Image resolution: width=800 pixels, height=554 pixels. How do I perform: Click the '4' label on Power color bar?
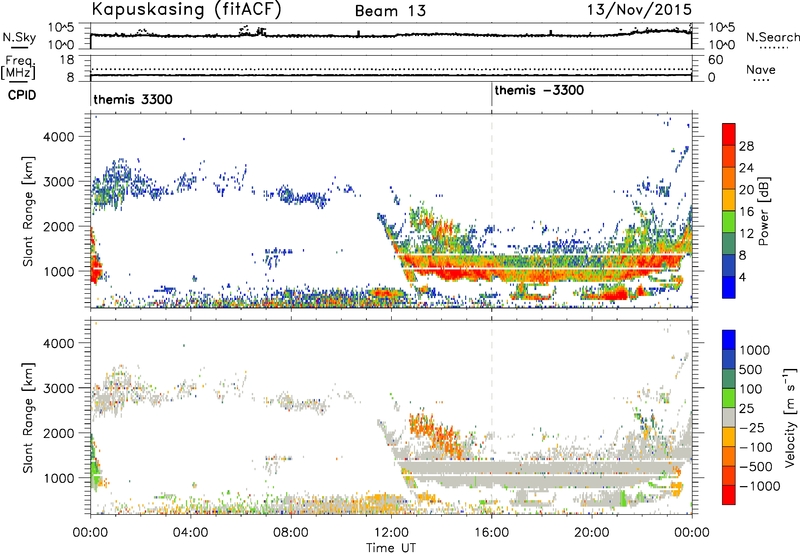(743, 277)
